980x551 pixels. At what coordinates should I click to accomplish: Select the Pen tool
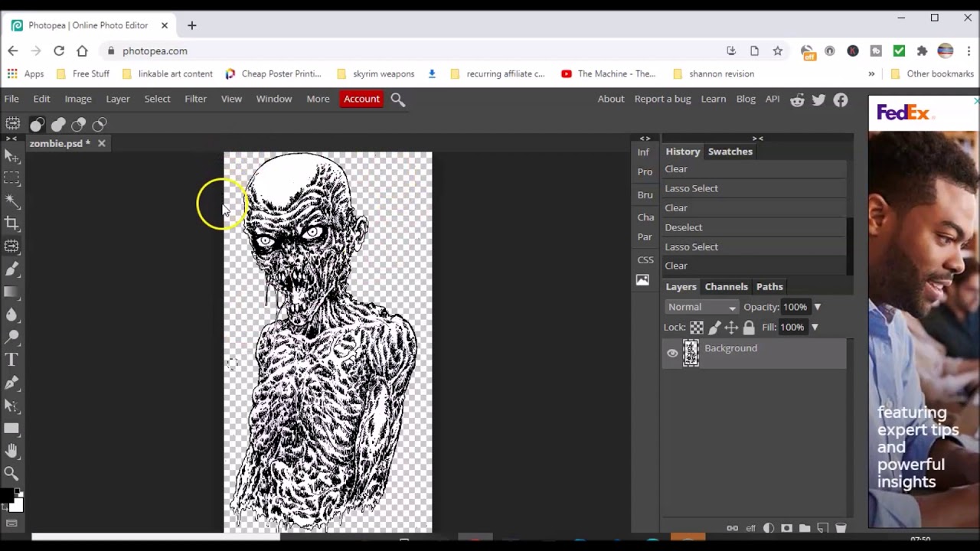[11, 383]
